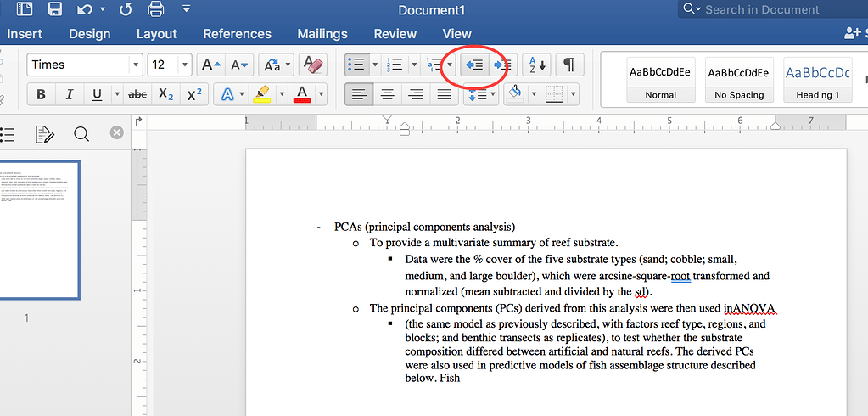The height and width of the screenshot is (416, 868).
Task: Click the tab stop selector at ruler corner
Action: [139, 121]
